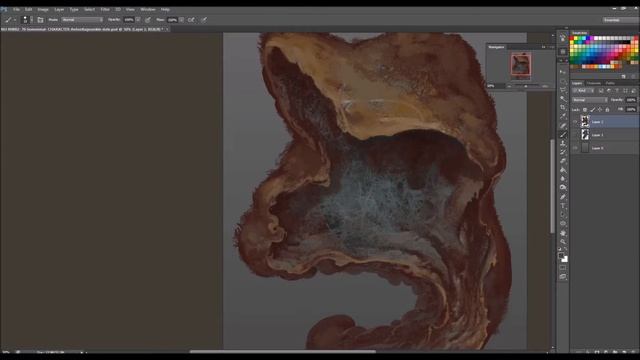
Task: Toggle pressure for opacity button
Action: (x=148, y=20)
